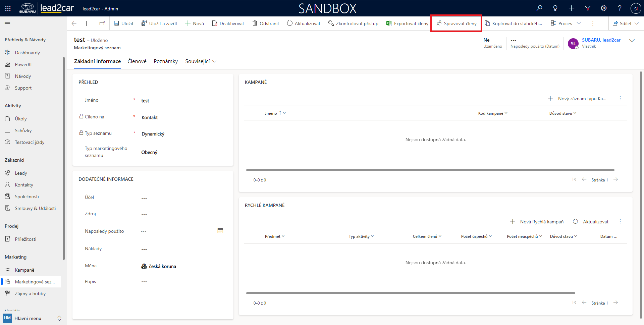Open the app launcher waffle icon
This screenshot has height=325, width=644.
pos(8,8)
